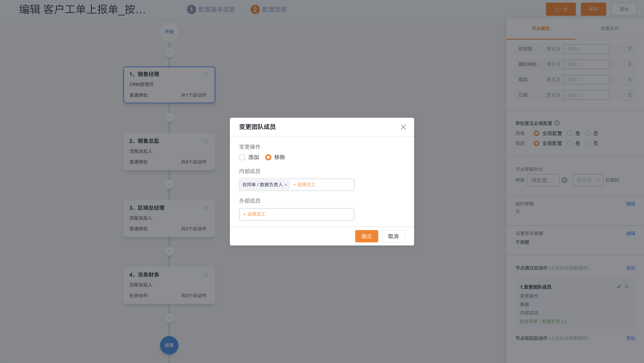Select the 4、法务财务 node card

pyautogui.click(x=169, y=285)
